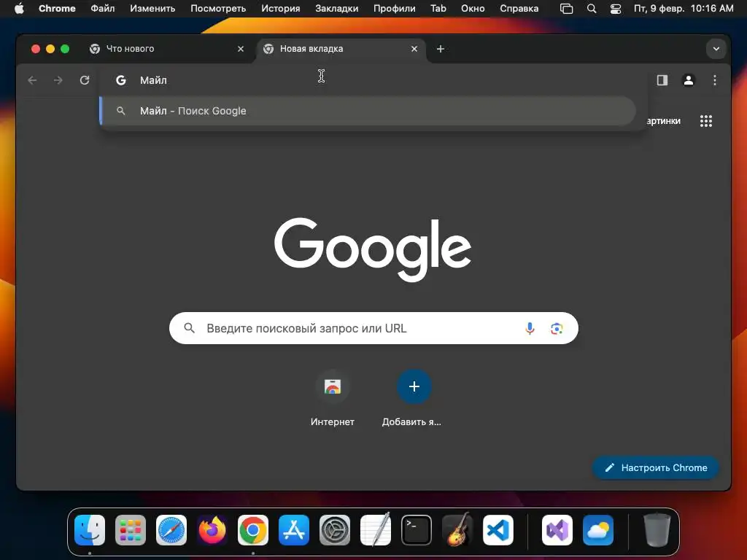Click the Google logo

point(373,249)
